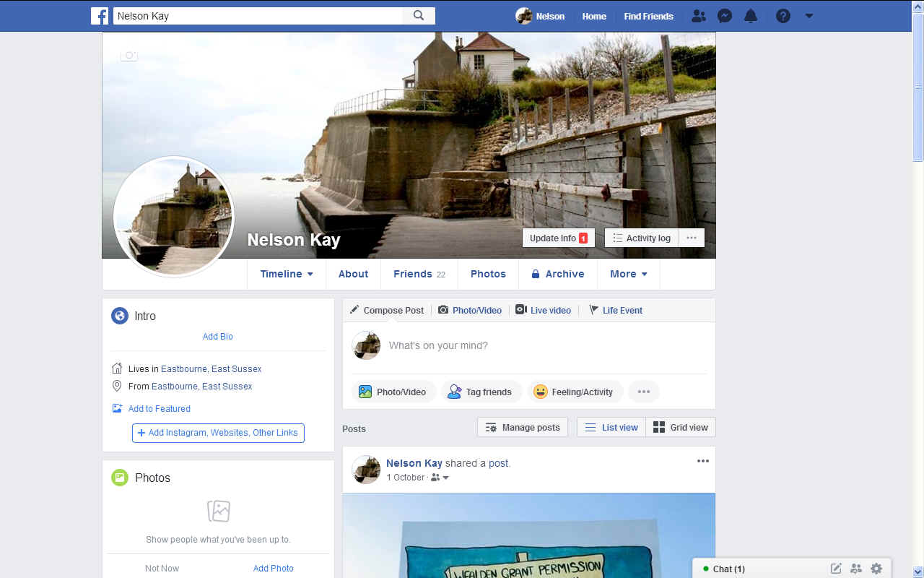Screen dimensions: 924x578
Task: Open the three-dot menu beside Activity log
Action: [x=692, y=238]
